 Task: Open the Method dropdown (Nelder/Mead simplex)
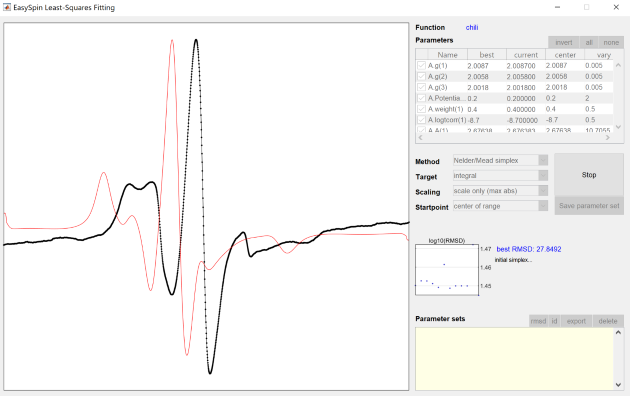pos(500,160)
